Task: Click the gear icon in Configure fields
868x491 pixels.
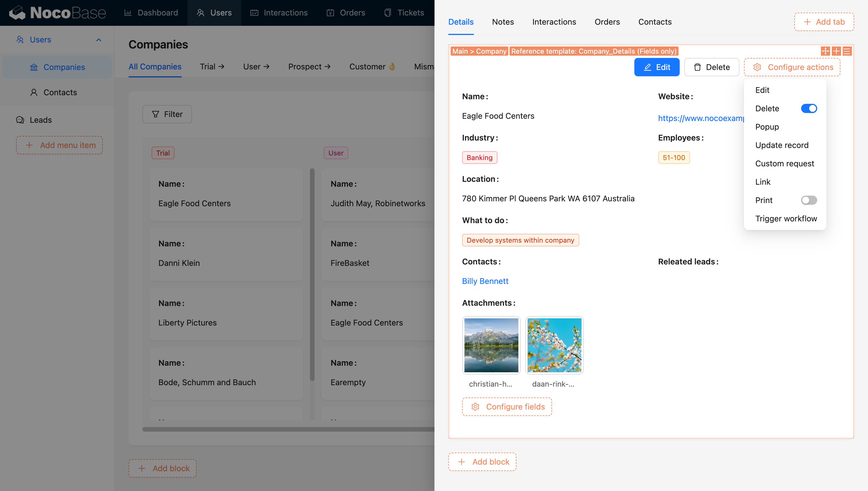Action: click(x=475, y=407)
